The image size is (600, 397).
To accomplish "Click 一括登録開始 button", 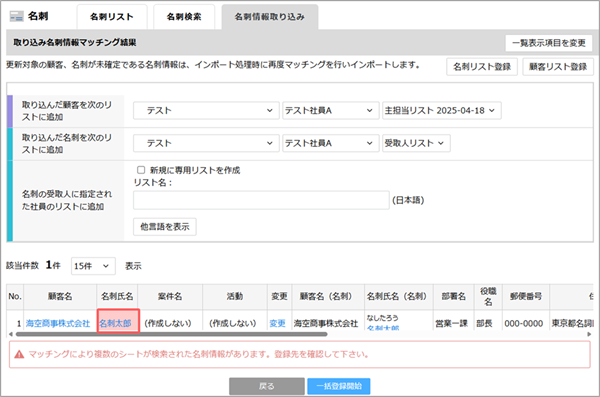I will (x=339, y=386).
